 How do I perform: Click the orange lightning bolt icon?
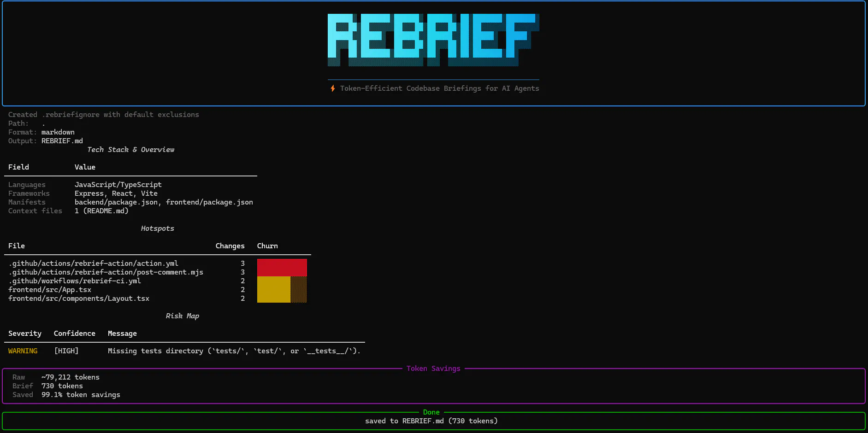[x=332, y=88]
